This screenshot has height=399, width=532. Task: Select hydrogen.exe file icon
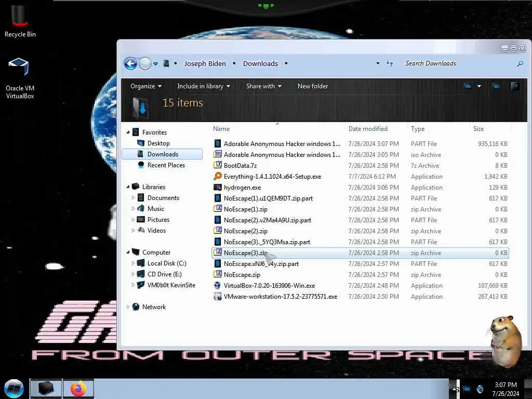[x=218, y=187]
